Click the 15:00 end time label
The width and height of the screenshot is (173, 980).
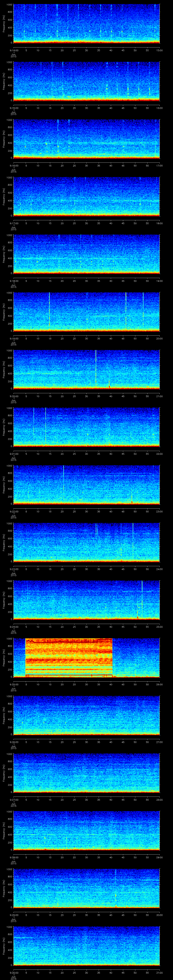160,50
